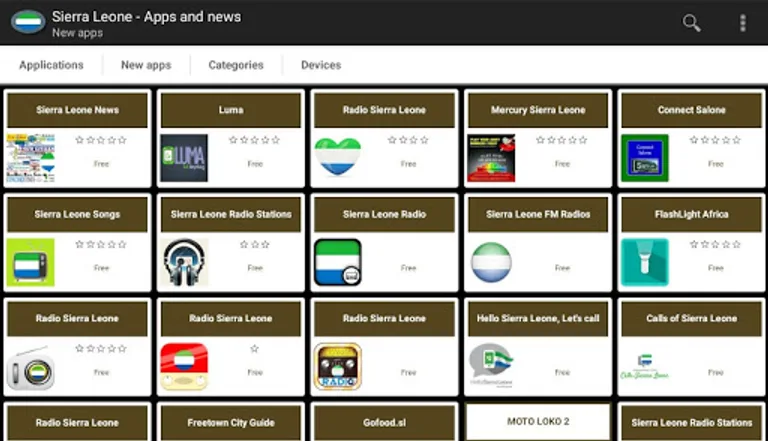768x441 pixels.
Task: Open the three-dot overflow menu
Action: click(743, 23)
